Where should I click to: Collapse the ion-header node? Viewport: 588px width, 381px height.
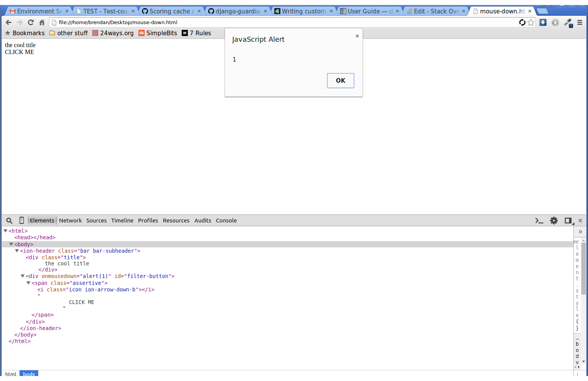pos(17,251)
